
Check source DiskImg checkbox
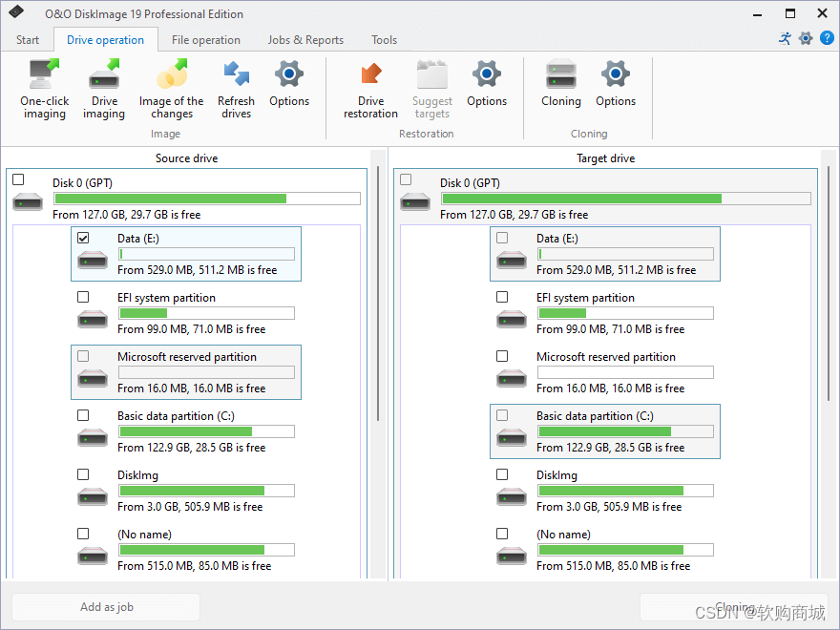pyautogui.click(x=83, y=474)
